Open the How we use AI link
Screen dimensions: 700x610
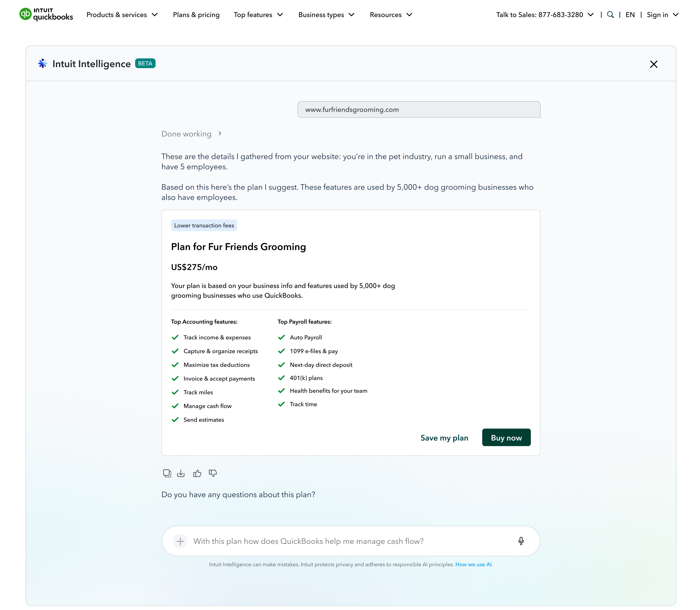473,564
